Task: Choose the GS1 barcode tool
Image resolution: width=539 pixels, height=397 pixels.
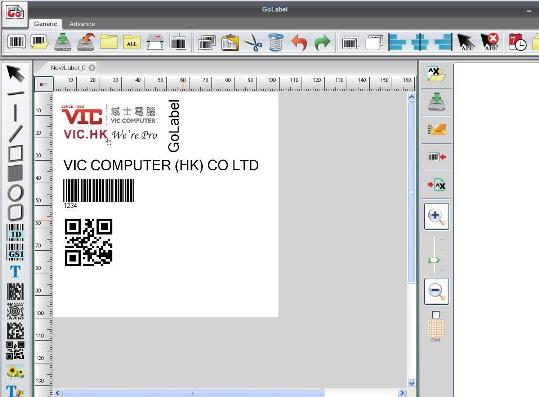Action: [x=15, y=252]
